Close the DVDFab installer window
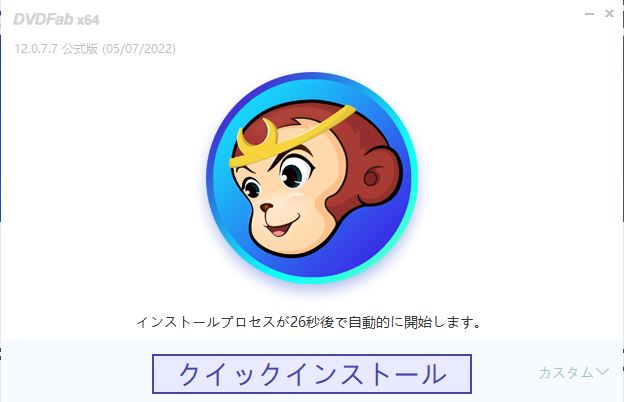The width and height of the screenshot is (624, 402). (x=609, y=14)
